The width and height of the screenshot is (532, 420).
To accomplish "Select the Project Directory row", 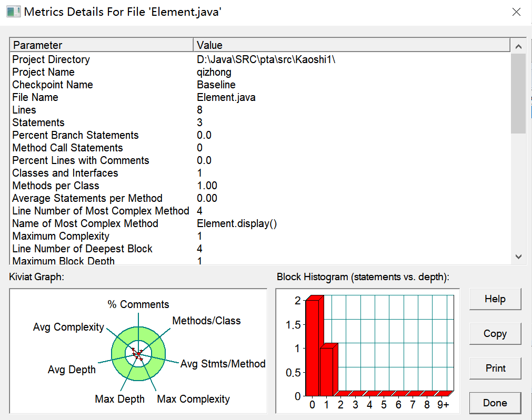I will (x=260, y=59).
